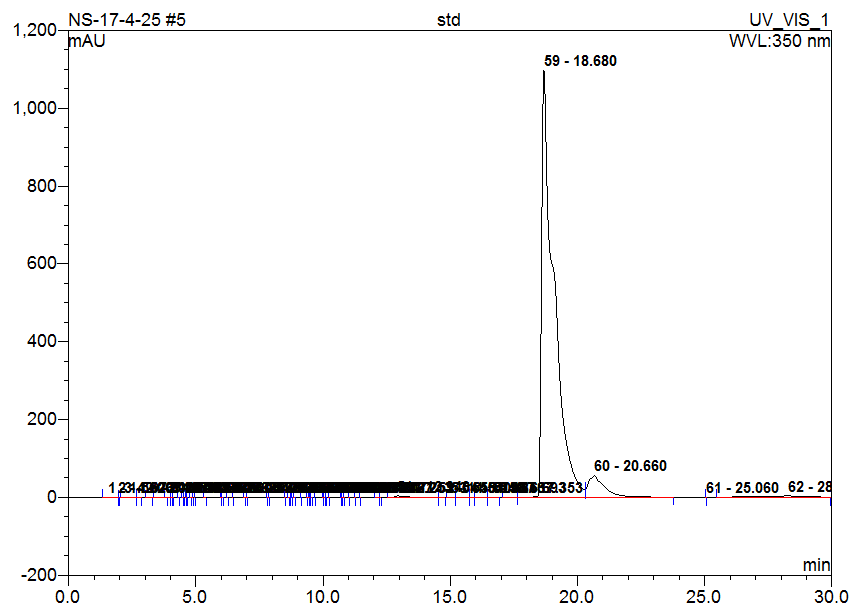The image size is (859, 616).
Task: Click the 30.0 x-axis tick label
Action: (830, 596)
